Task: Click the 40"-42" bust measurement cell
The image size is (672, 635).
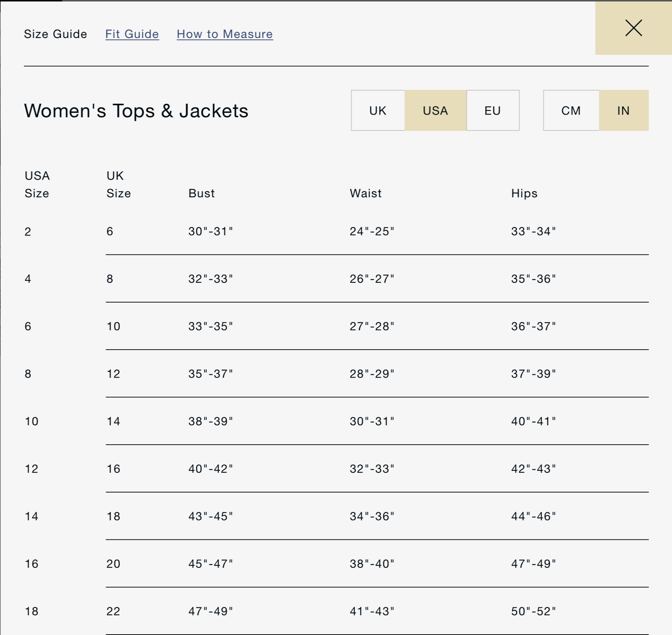Action: [210, 469]
